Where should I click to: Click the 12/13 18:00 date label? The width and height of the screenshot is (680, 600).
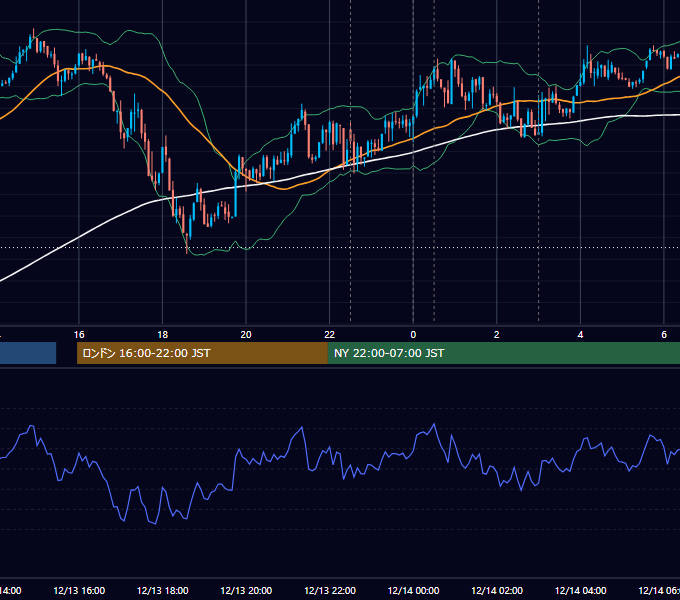click(x=163, y=590)
